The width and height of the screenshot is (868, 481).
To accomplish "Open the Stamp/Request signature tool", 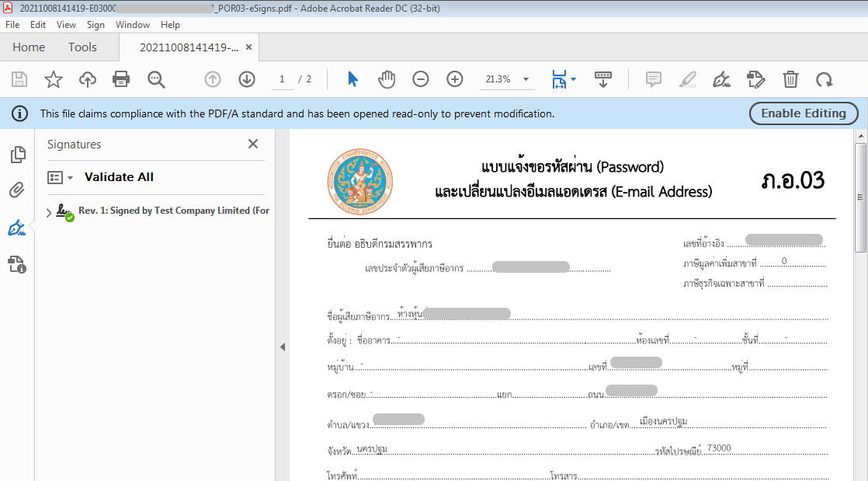I will click(755, 79).
